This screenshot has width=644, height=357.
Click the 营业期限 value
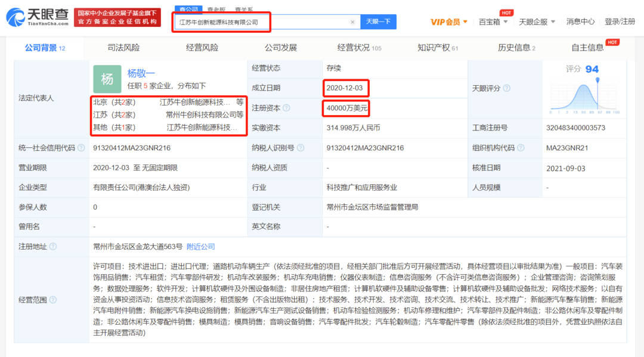pyautogui.click(x=135, y=168)
